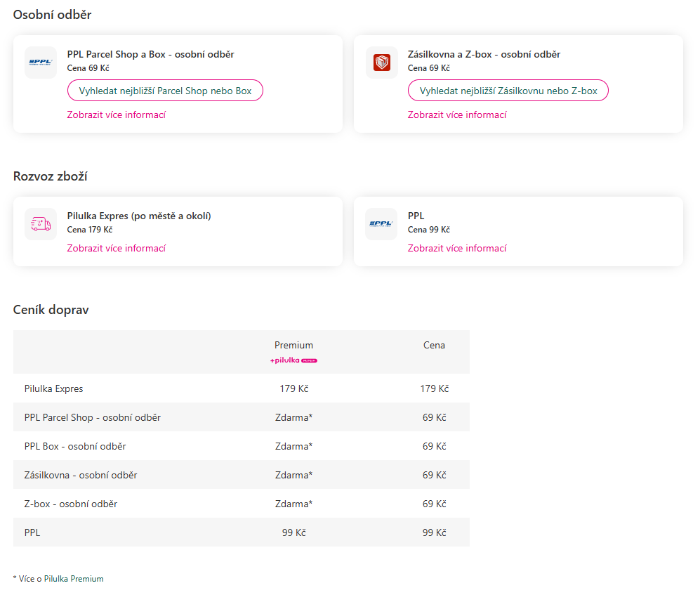
Task: Click 'Pilulka Expres' row label in price table
Action: pyautogui.click(x=53, y=388)
